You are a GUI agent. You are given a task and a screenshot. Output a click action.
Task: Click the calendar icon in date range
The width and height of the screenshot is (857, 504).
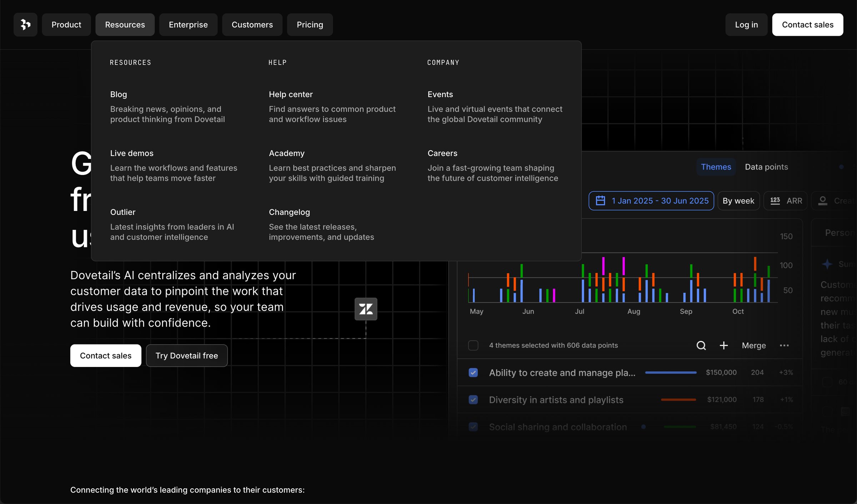[601, 201]
